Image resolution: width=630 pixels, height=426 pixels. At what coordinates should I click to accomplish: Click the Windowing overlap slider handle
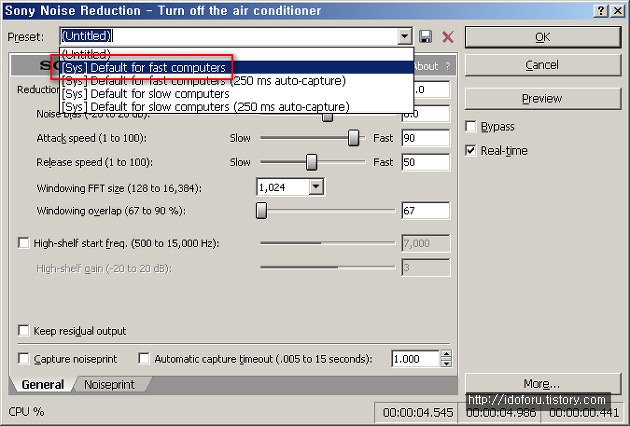[262, 211]
